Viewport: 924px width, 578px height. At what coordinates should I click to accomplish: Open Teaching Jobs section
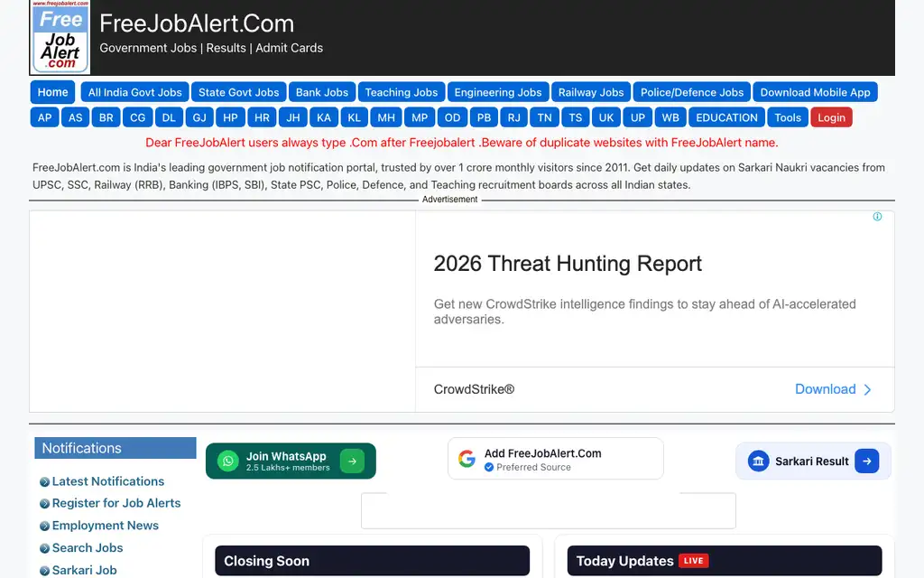pos(402,92)
